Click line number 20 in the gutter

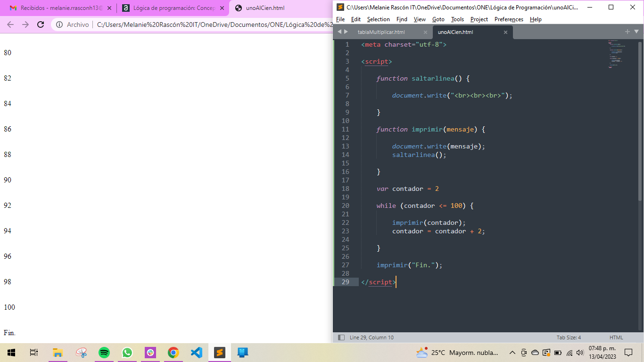pyautogui.click(x=346, y=206)
